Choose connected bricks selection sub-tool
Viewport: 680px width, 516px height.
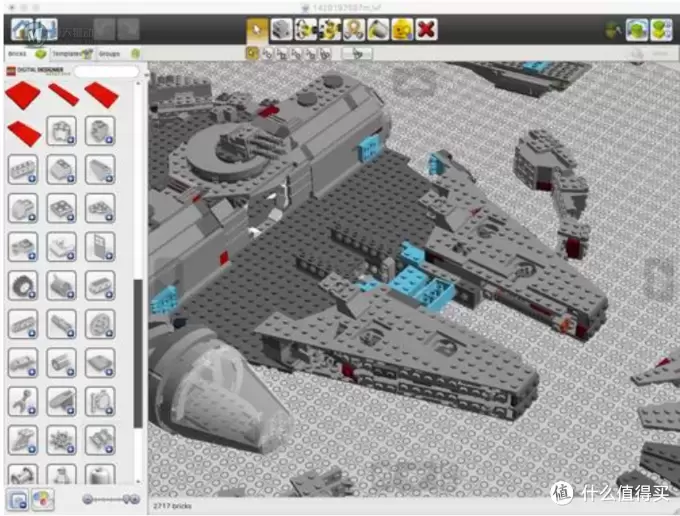[x=282, y=54]
